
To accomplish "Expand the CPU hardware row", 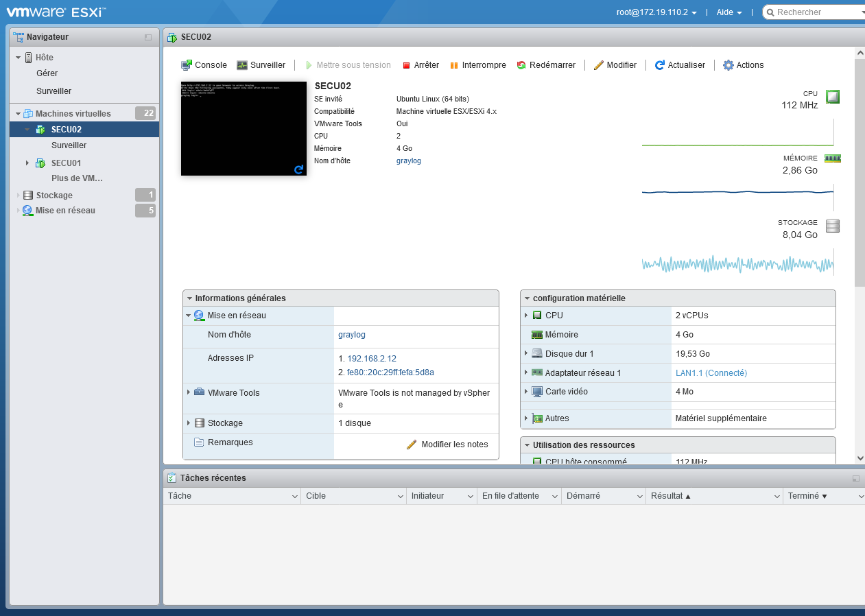I will (526, 316).
